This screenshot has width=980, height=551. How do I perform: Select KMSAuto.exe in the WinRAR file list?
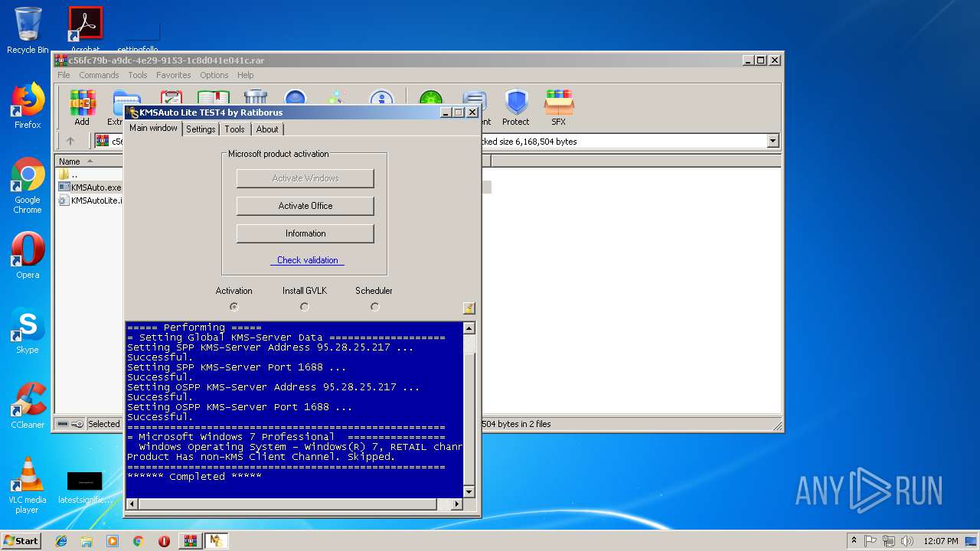pyautogui.click(x=90, y=187)
